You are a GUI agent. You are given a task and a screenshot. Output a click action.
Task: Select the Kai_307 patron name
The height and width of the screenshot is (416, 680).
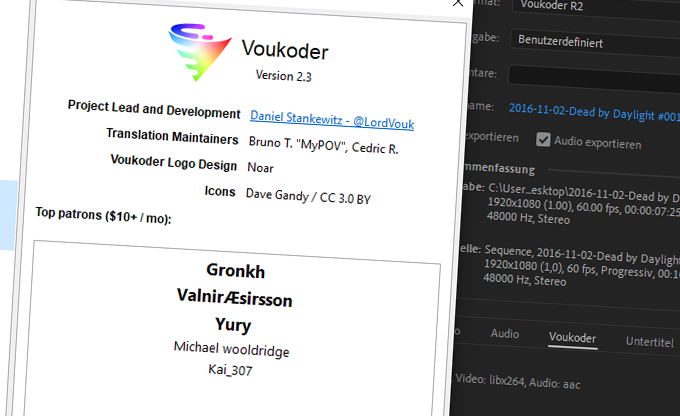click(230, 370)
